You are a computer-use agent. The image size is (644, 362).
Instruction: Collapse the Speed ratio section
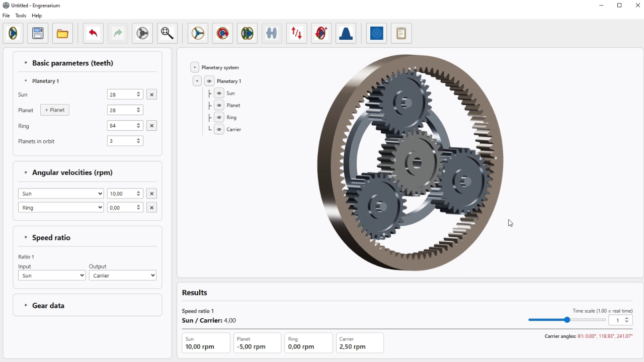point(26,238)
